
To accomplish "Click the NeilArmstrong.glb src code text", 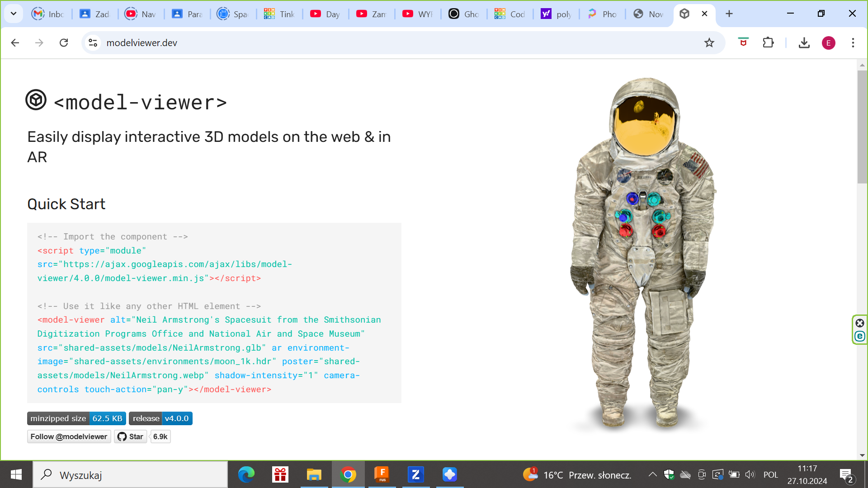I will point(151,347).
